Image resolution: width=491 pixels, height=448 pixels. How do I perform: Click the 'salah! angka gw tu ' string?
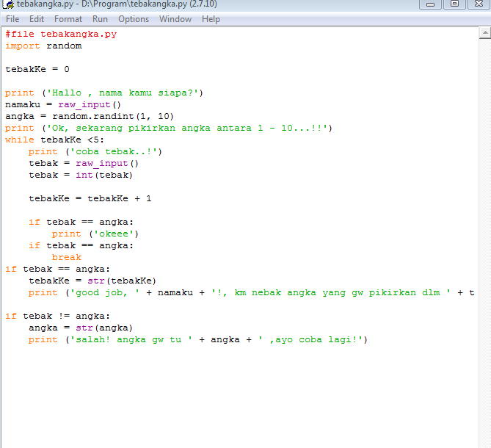131,339
